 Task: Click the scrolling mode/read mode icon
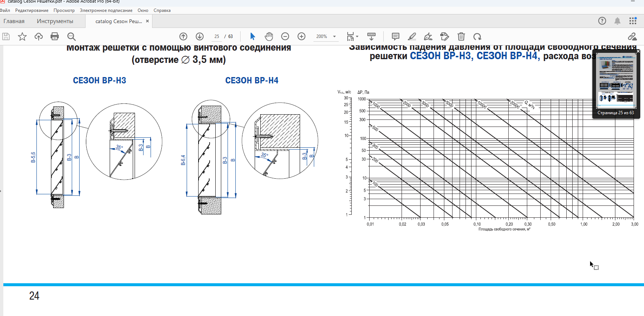coord(371,36)
